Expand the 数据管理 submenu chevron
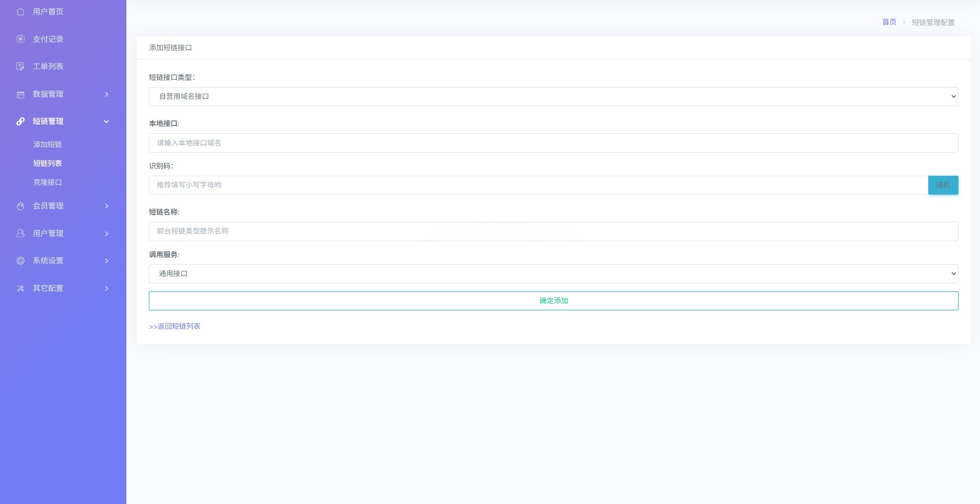 pyautogui.click(x=106, y=94)
